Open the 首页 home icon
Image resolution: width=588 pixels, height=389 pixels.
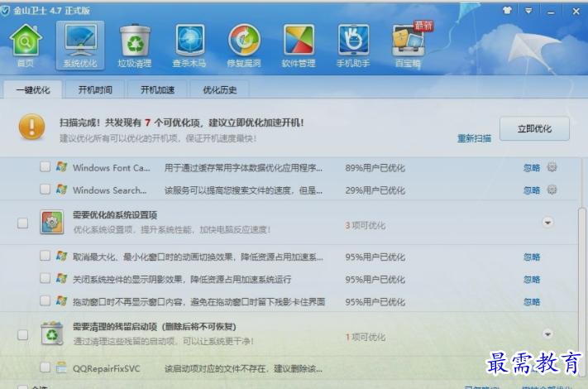click(26, 46)
